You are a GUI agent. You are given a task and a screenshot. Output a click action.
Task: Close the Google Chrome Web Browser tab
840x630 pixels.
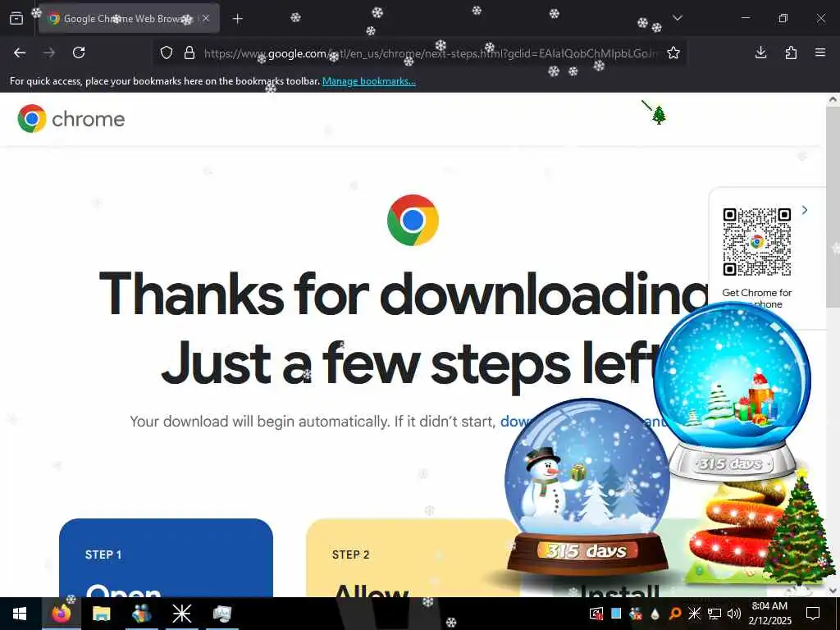coord(206,18)
